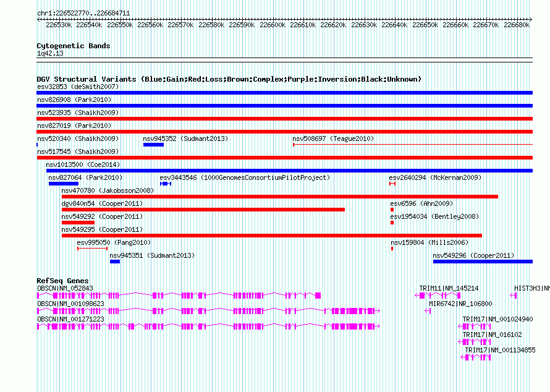This screenshot has height=392, width=550.
Task: Select nsv549296 (Cooper2011) label
Action: [x=473, y=255]
